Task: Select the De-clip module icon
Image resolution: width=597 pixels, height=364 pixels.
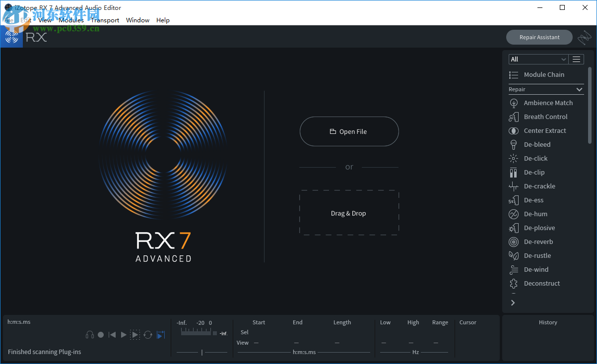Action: click(514, 173)
